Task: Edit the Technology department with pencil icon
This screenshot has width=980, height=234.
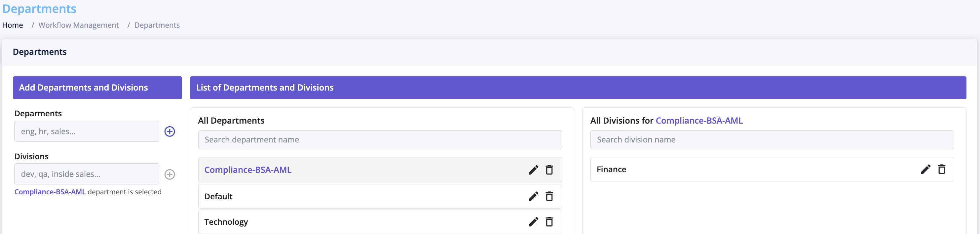Action: [x=533, y=222]
